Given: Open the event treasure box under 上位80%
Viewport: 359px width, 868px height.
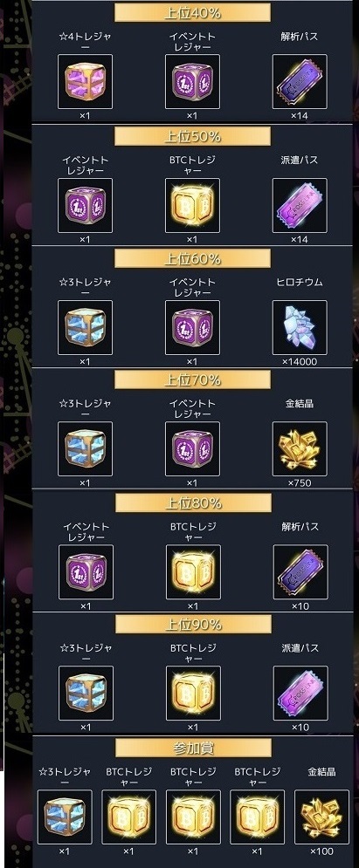Looking at the screenshot, I should tap(86, 572).
